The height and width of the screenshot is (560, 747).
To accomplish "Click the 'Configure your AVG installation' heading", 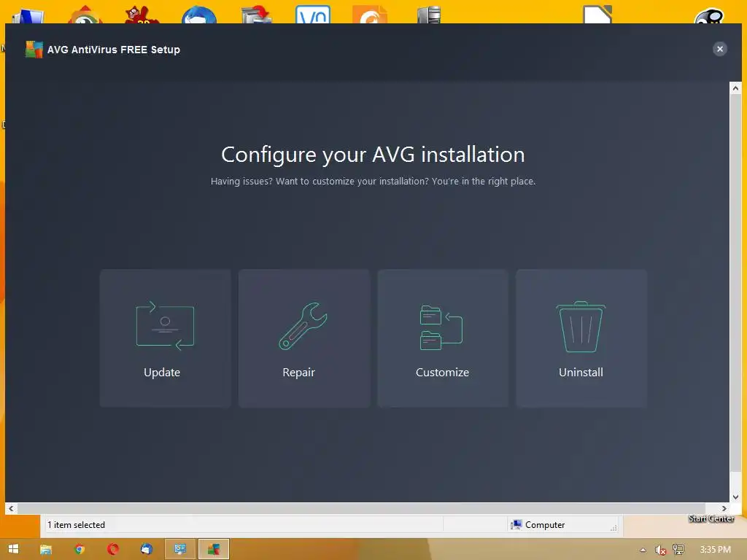I will click(373, 155).
